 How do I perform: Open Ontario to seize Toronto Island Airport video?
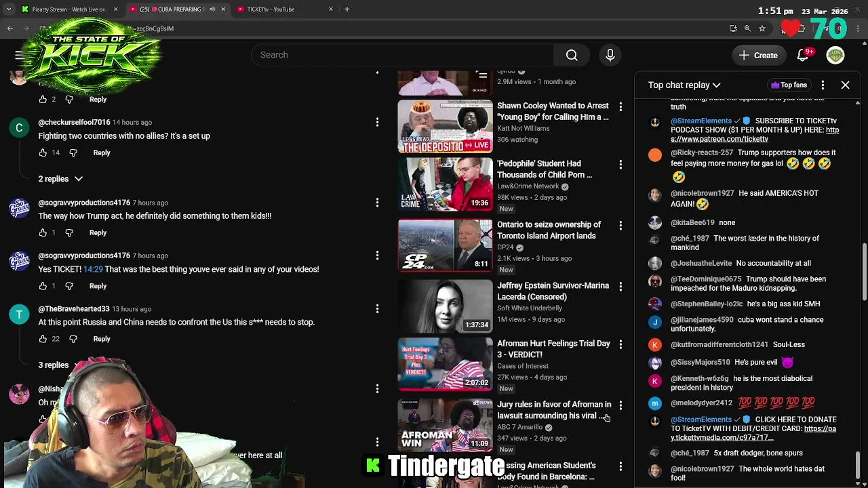click(549, 230)
